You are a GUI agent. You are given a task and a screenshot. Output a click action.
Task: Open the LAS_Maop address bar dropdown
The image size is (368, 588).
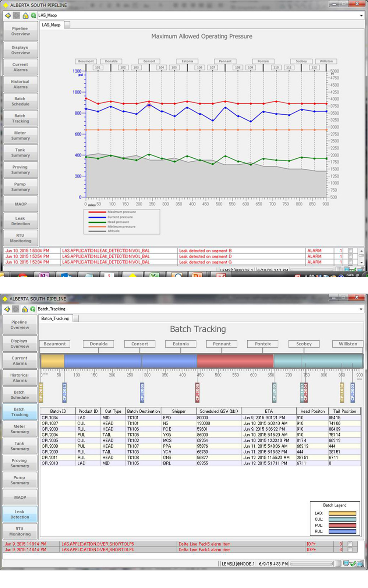point(361,15)
